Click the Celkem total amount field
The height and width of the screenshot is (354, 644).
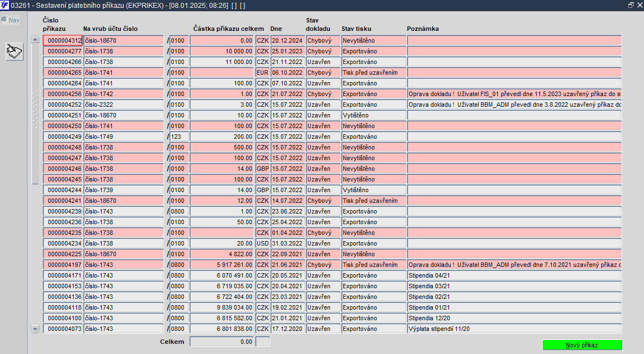click(x=222, y=342)
